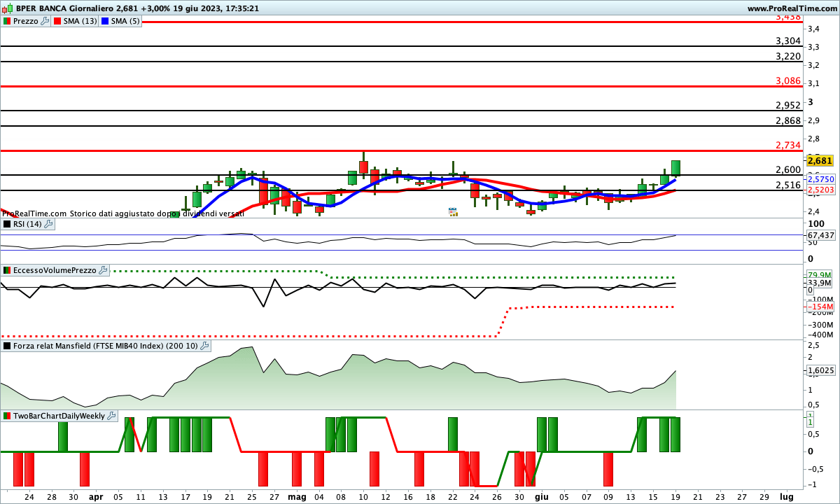Click the green-red Prezzo panel icon
This screenshot has width=840, height=504.
point(7,21)
